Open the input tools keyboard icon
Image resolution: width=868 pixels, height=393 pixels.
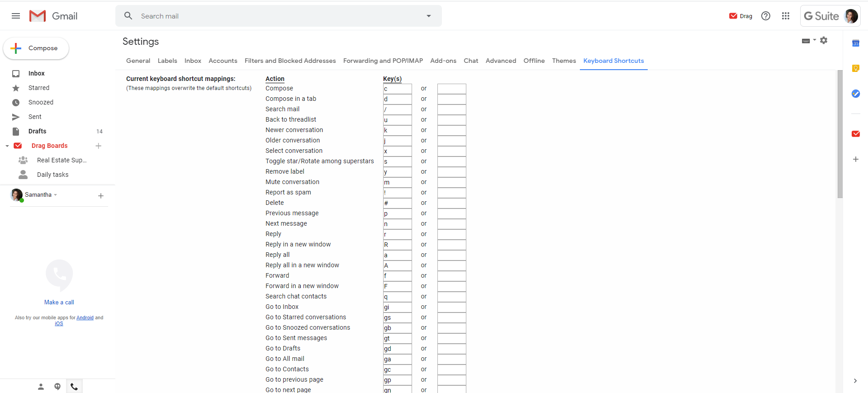[x=806, y=41]
